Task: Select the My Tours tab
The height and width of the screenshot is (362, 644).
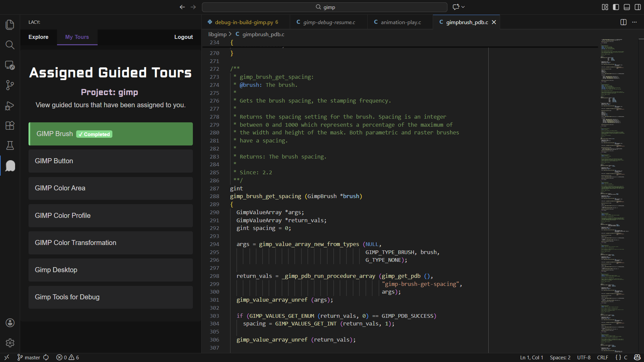Action: 77,37
